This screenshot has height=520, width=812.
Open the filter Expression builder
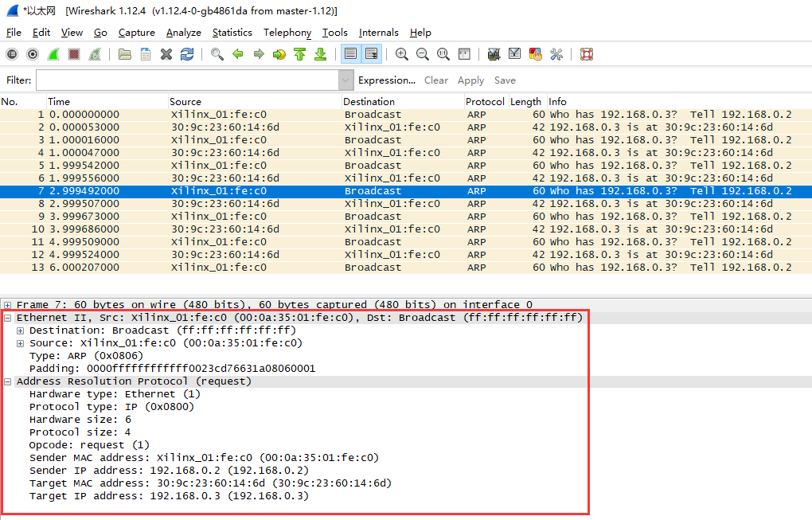pyautogui.click(x=387, y=80)
